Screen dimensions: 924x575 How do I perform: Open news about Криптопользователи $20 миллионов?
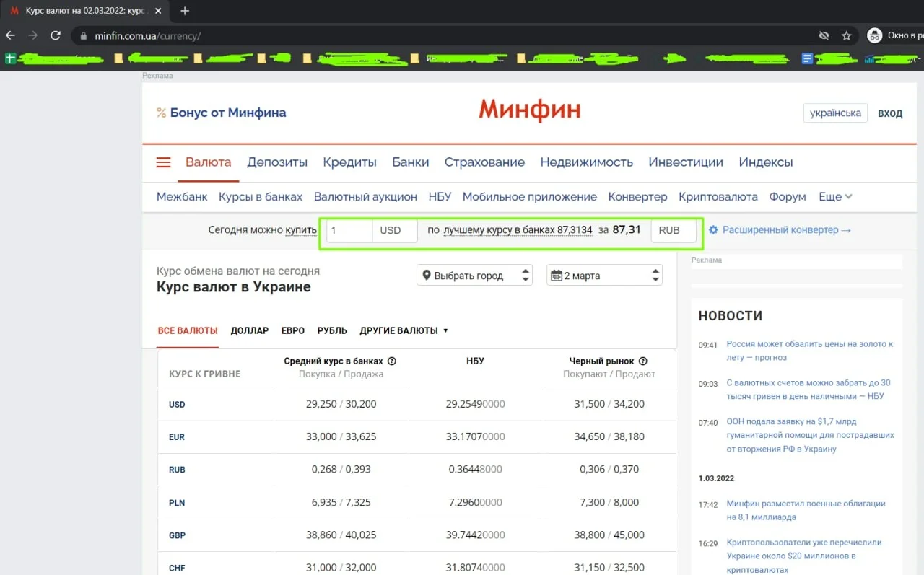coord(804,556)
